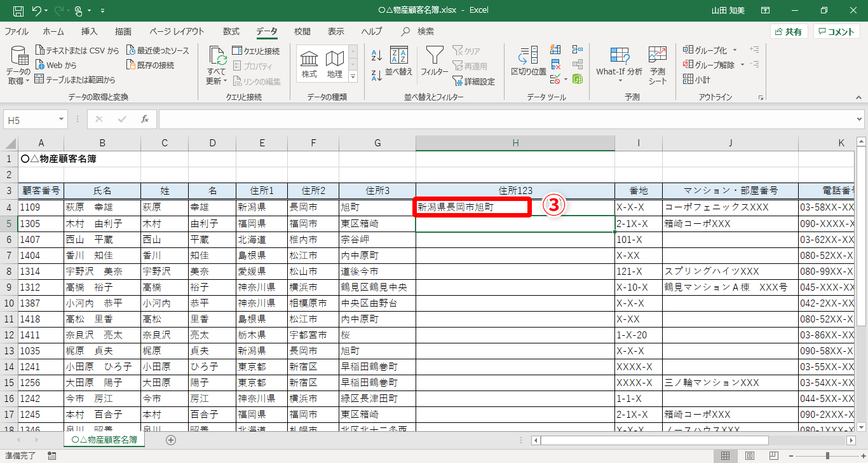868x463 pixels.
Task: Load from Table or Range (テーブルまたは範囲から)
Action: click(75, 79)
